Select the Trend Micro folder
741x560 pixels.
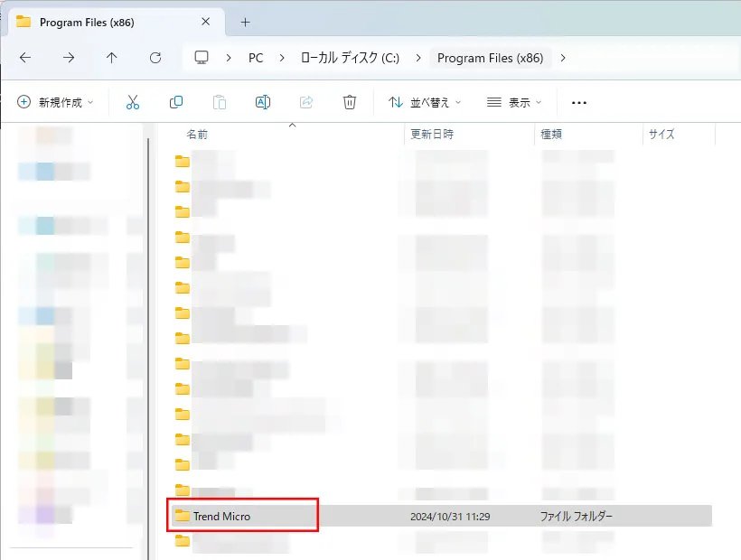point(221,516)
